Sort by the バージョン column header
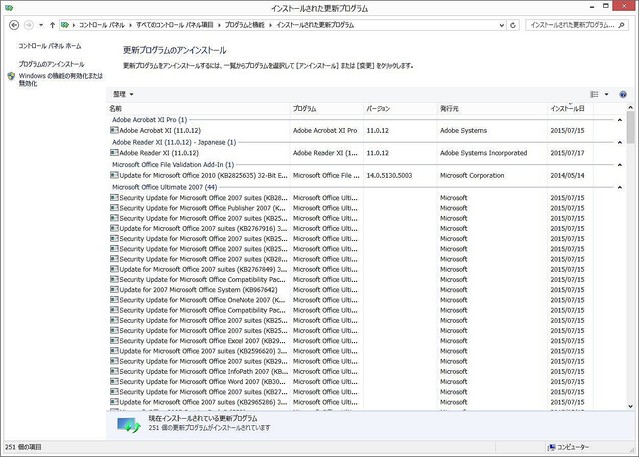The width and height of the screenshot is (639, 457). (x=400, y=108)
